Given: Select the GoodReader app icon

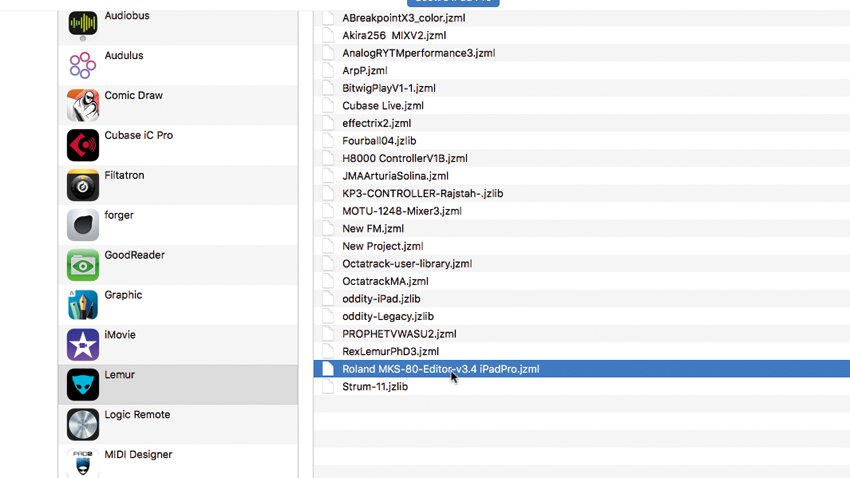Looking at the screenshot, I should tap(82, 264).
